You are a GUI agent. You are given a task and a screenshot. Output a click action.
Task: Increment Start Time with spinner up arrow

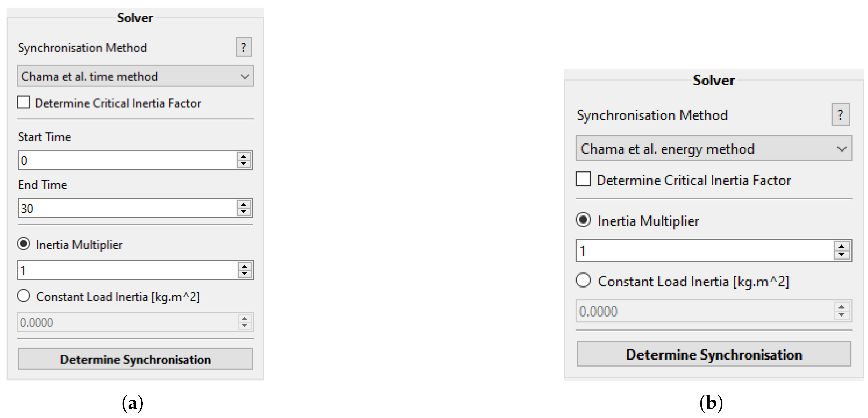tap(244, 157)
